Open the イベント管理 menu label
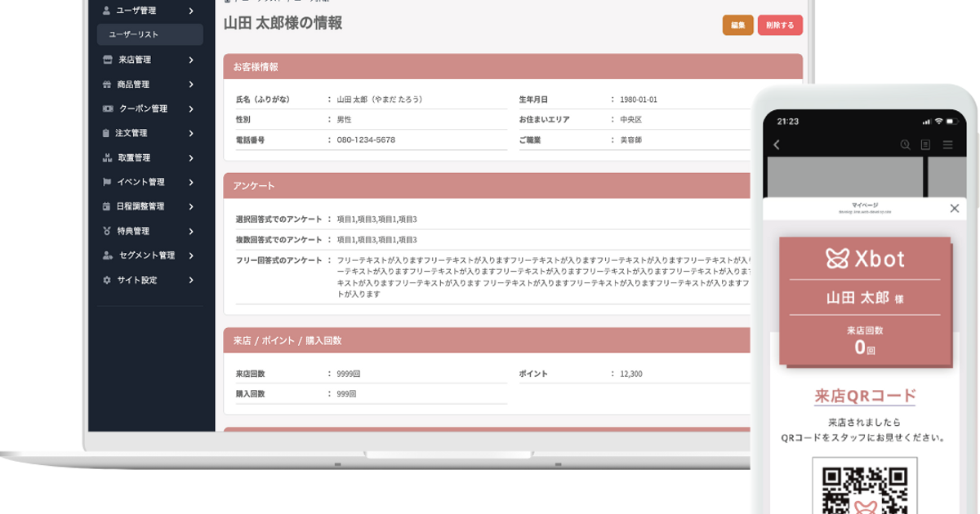The height and width of the screenshot is (514, 980). (140, 182)
